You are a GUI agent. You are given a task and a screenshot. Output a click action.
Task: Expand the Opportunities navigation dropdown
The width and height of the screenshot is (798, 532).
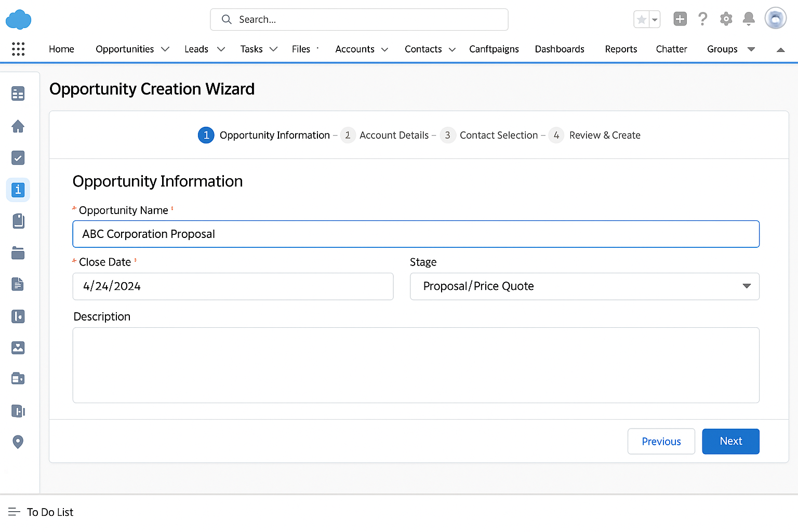(165, 49)
